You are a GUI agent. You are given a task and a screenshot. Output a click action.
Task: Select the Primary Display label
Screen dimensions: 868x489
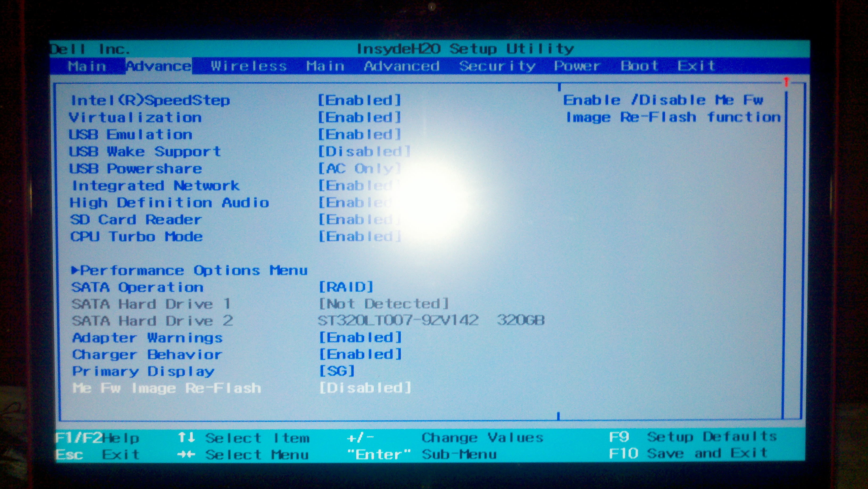143,371
